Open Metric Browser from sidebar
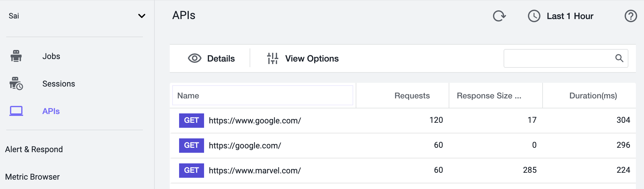Image resolution: width=644 pixels, height=189 pixels. [x=32, y=177]
